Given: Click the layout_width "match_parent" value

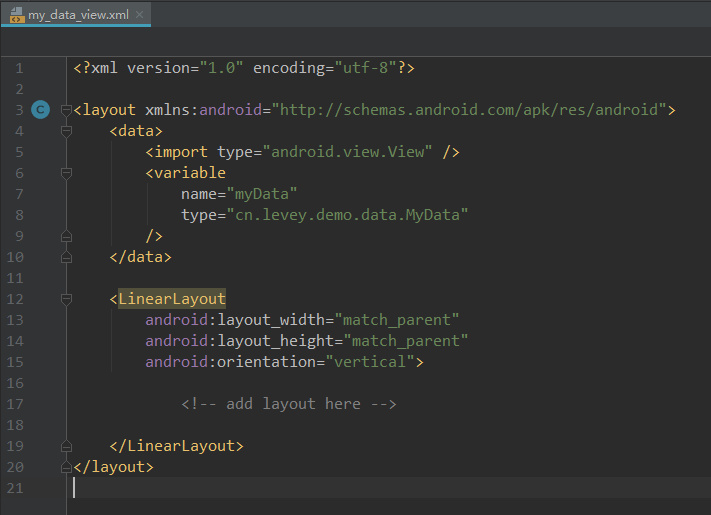Looking at the screenshot, I should pyautogui.click(x=397, y=320).
